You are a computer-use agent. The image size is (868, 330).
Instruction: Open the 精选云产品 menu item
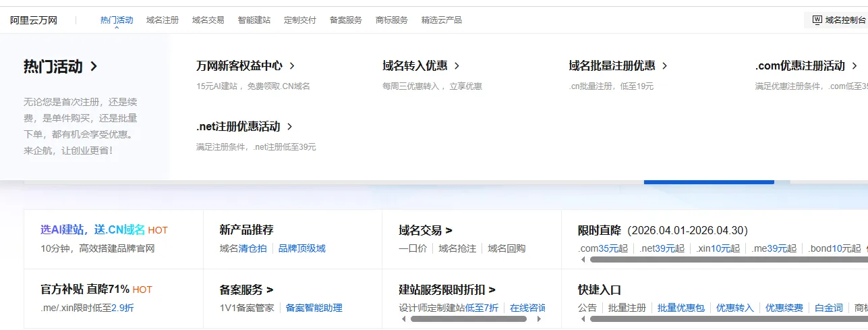[x=442, y=20]
